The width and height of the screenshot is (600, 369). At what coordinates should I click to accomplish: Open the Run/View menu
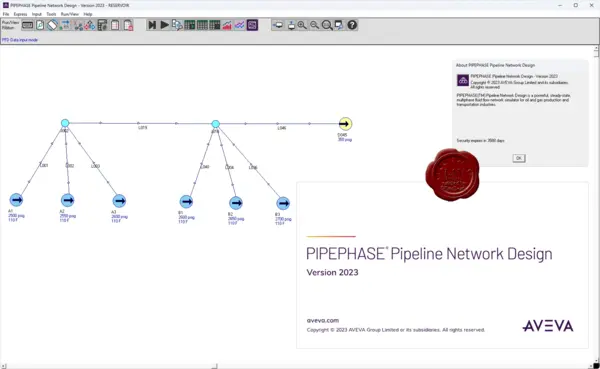pos(70,14)
